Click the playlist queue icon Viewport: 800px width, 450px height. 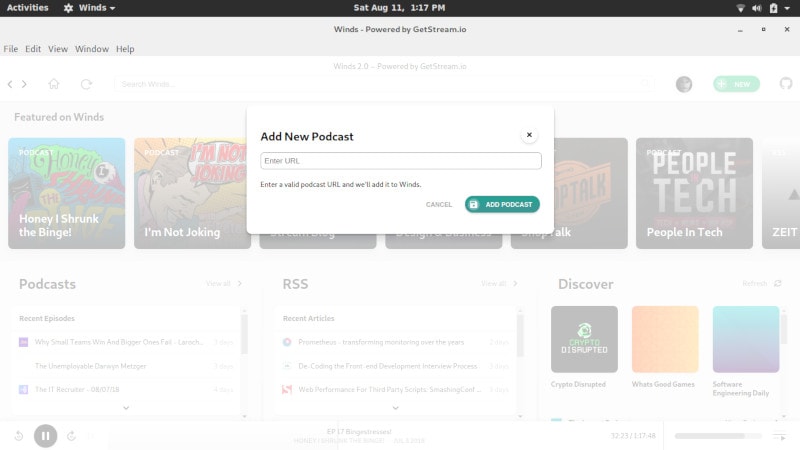(780, 436)
